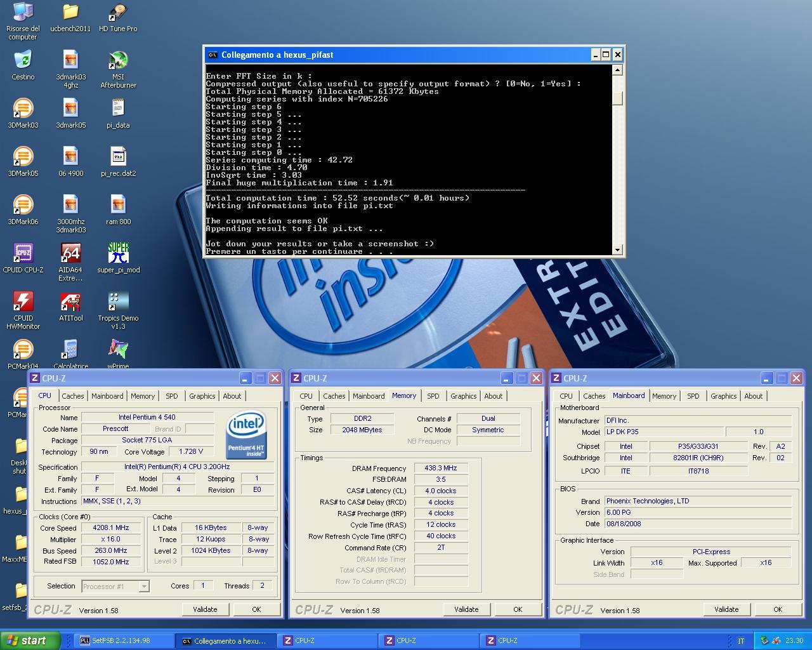Open 06 4900 file icon

70,162
